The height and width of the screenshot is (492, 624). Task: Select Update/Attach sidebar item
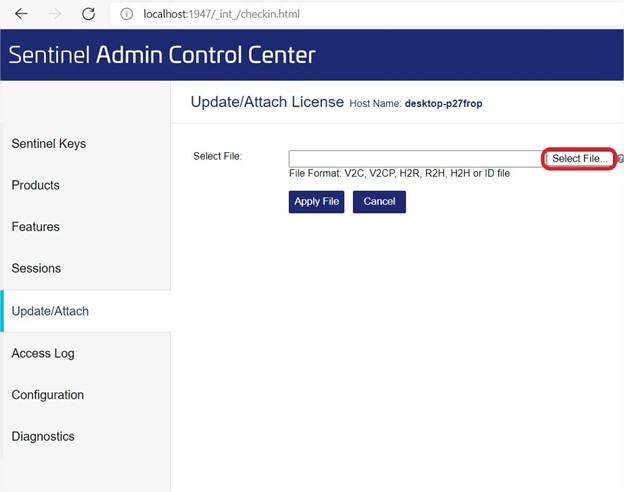click(x=50, y=311)
